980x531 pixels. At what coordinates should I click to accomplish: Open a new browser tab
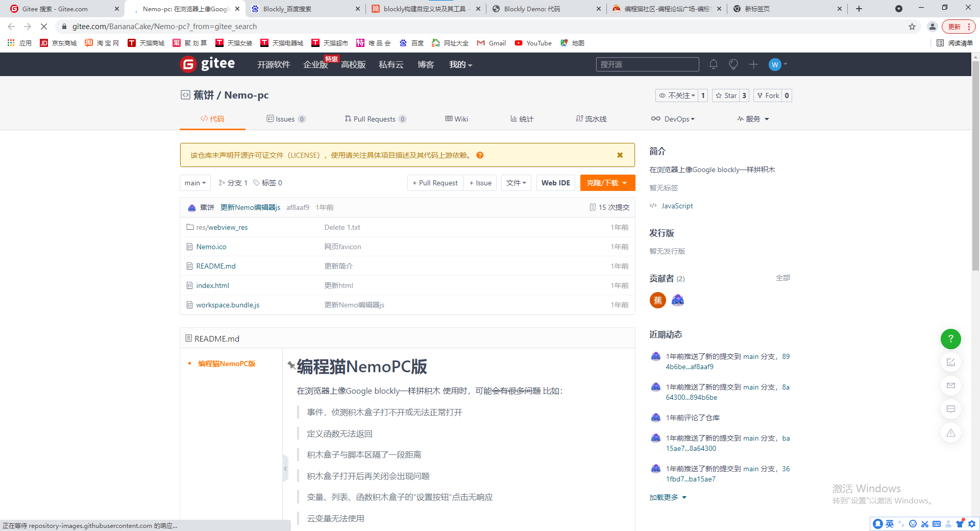click(859, 9)
